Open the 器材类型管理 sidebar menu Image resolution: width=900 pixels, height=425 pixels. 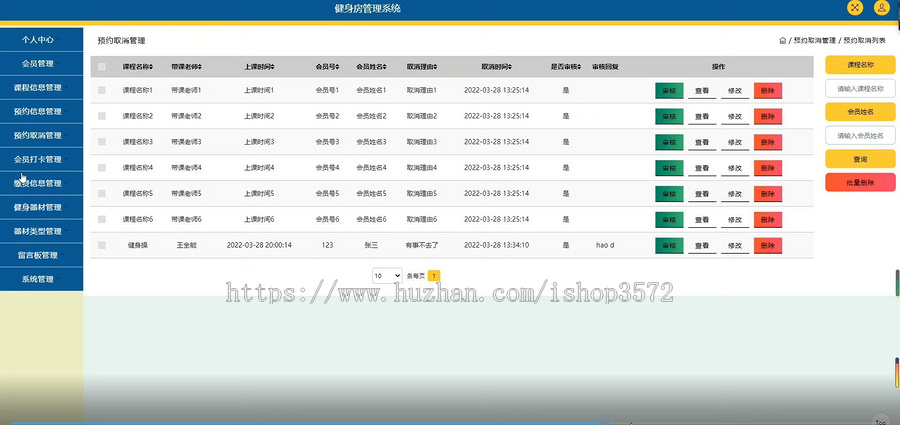pos(41,231)
